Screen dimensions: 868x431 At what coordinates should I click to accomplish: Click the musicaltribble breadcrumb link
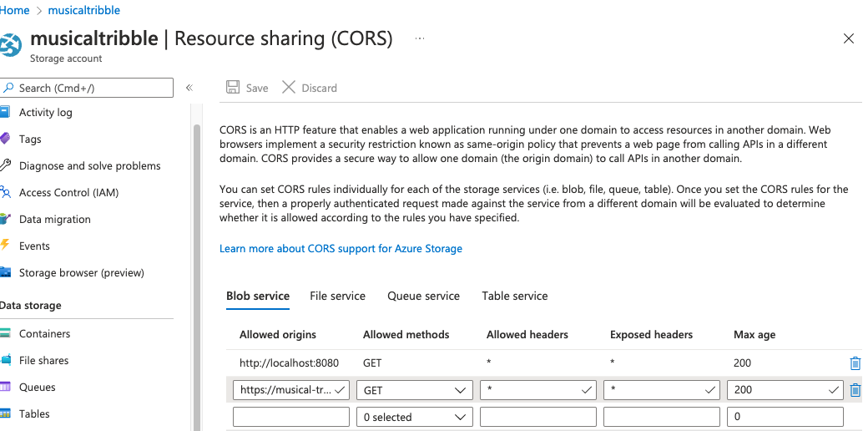84,10
